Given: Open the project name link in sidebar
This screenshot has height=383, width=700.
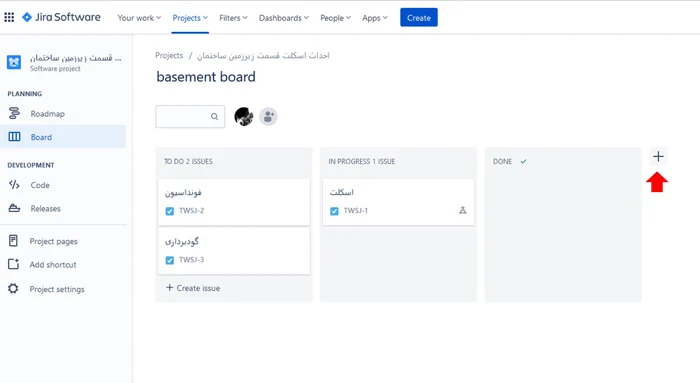Looking at the screenshot, I should (x=75, y=58).
